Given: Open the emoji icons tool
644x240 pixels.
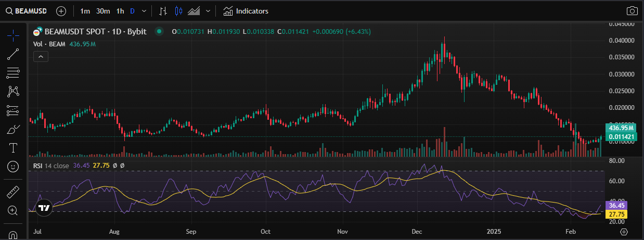Looking at the screenshot, I should (13, 167).
